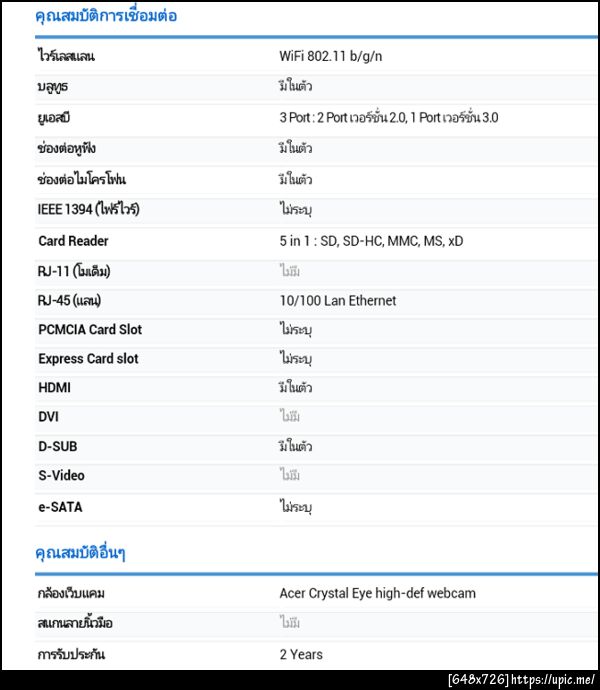This screenshot has height=690, width=600.
Task: Select the e-SATA row label
Action: pyautogui.click(x=60, y=507)
